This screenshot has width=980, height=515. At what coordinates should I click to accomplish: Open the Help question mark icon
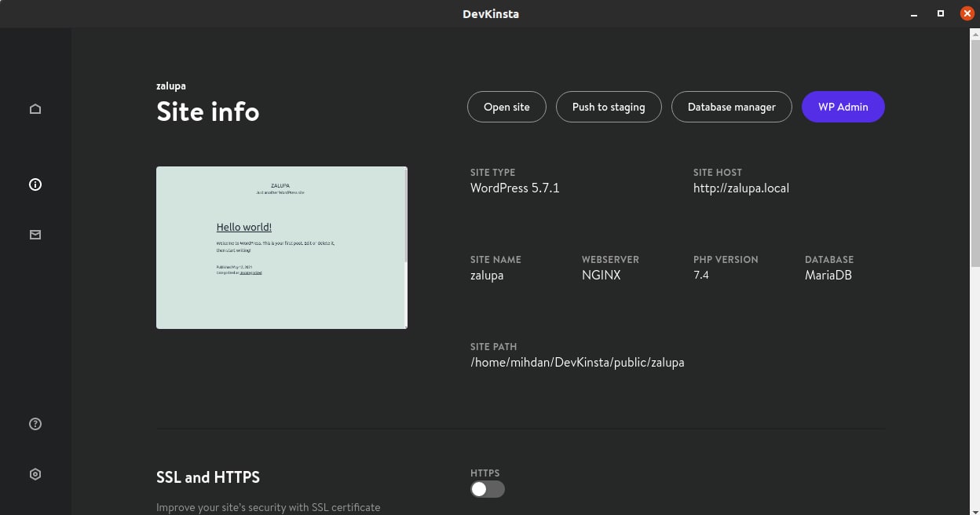tap(35, 424)
